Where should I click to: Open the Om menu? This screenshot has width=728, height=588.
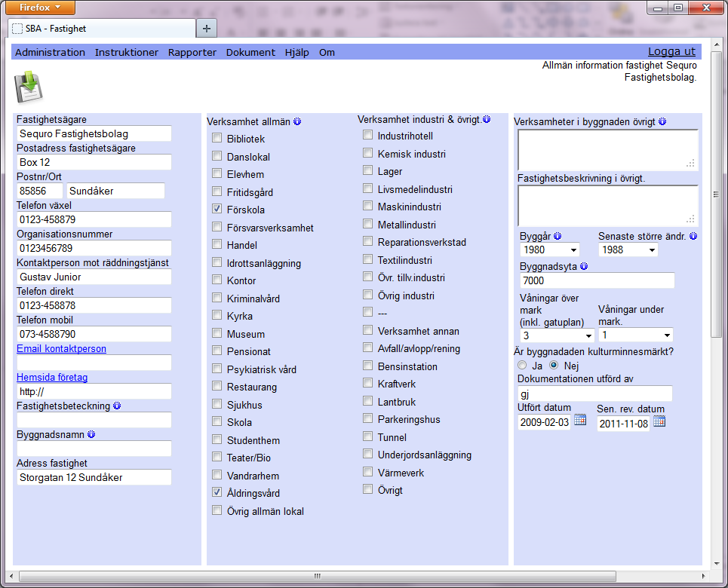click(x=327, y=53)
